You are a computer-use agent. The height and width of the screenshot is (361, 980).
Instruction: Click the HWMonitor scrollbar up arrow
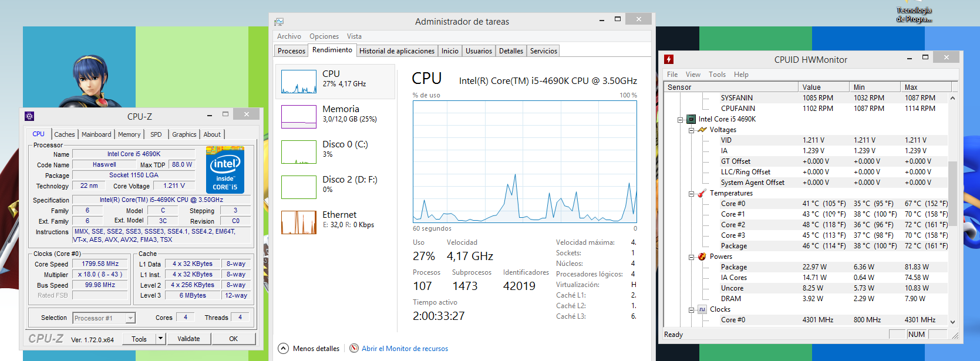[x=952, y=98]
